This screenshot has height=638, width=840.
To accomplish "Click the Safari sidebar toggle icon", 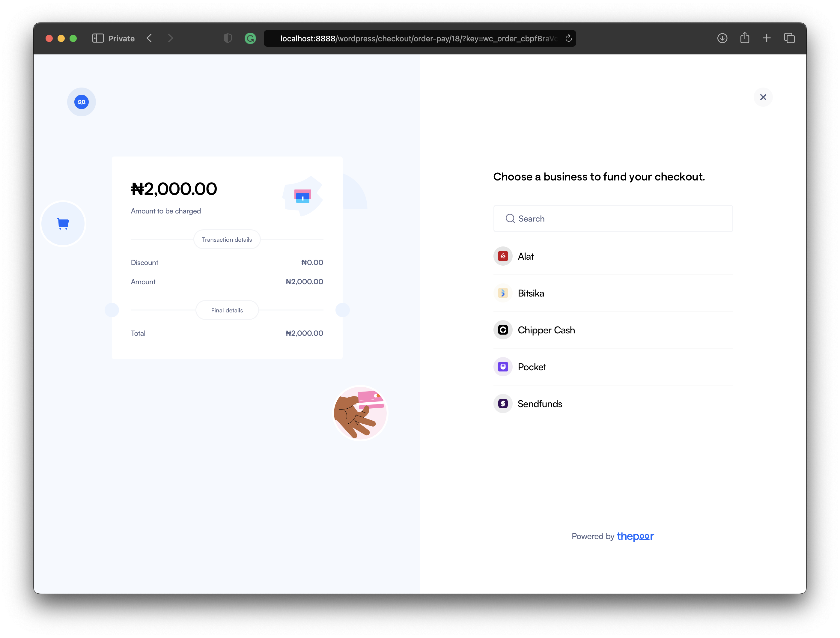I will pyautogui.click(x=98, y=38).
